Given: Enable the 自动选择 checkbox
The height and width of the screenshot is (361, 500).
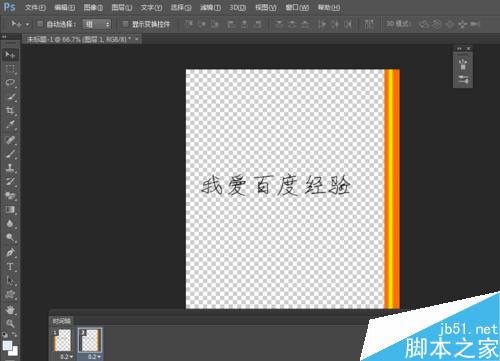Looking at the screenshot, I should click(x=40, y=24).
